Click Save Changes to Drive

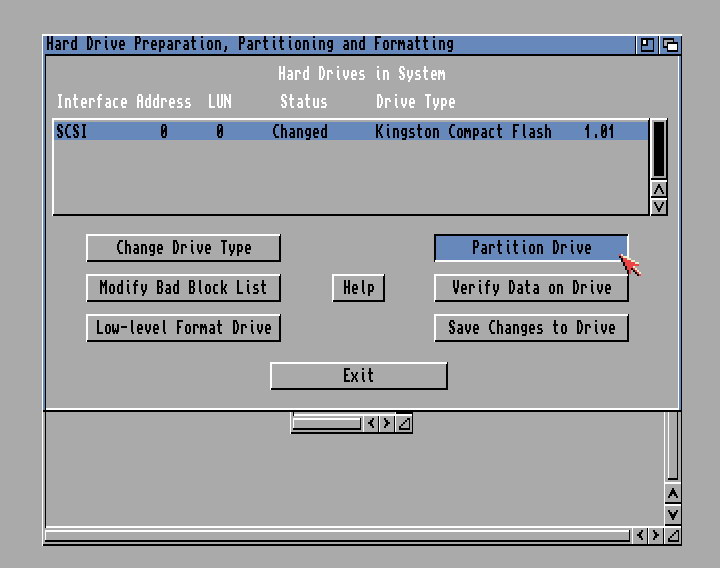pos(530,328)
